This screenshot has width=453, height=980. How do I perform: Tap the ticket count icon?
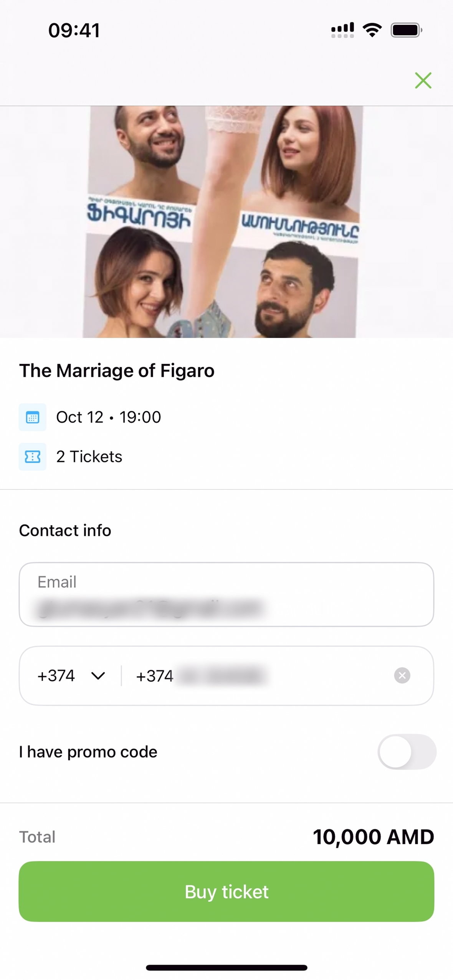33,457
